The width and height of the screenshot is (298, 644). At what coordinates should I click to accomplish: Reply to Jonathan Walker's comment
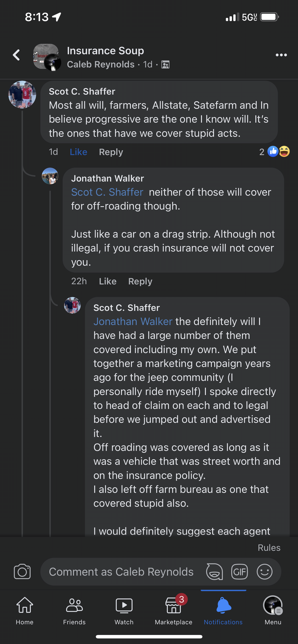tap(140, 281)
